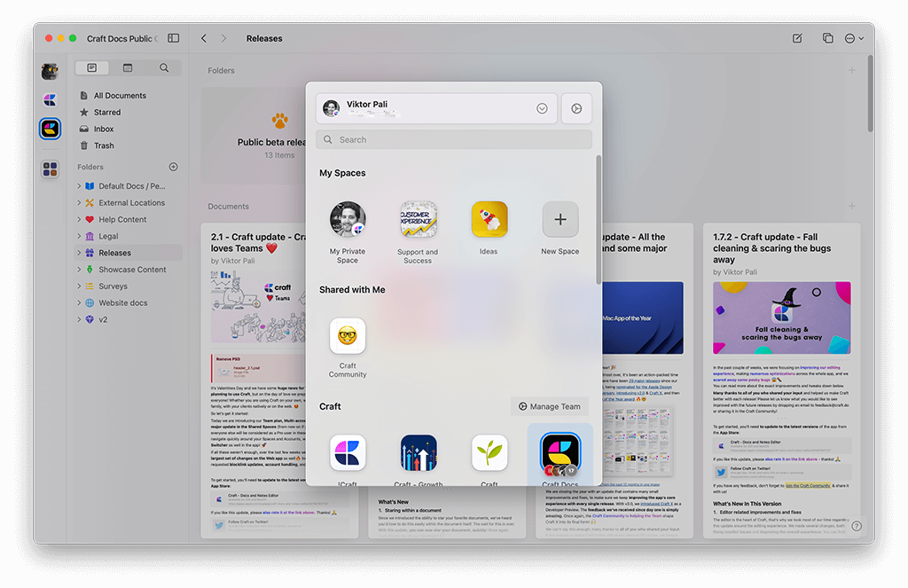Expand Showcase Content folder chevron

(79, 270)
